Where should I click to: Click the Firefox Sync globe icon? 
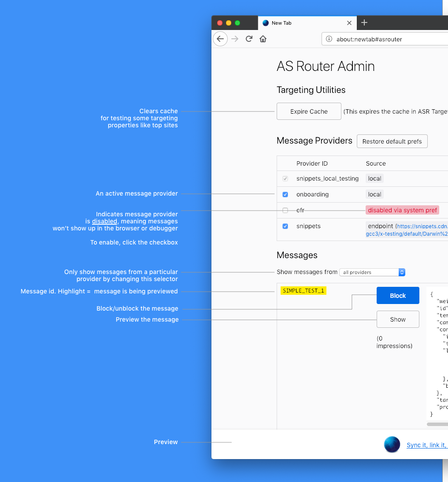point(392,445)
